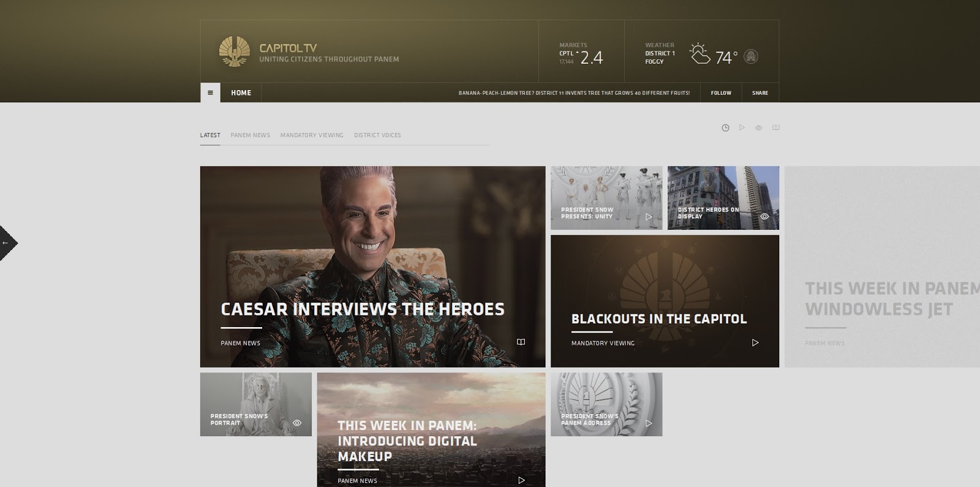This screenshot has width=980, height=487.
Task: Click book icon on Caesar Interviews card
Action: click(521, 342)
